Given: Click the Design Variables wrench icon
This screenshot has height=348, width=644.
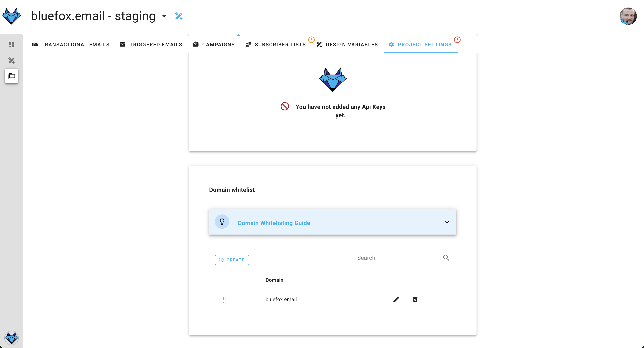Looking at the screenshot, I should tap(319, 44).
